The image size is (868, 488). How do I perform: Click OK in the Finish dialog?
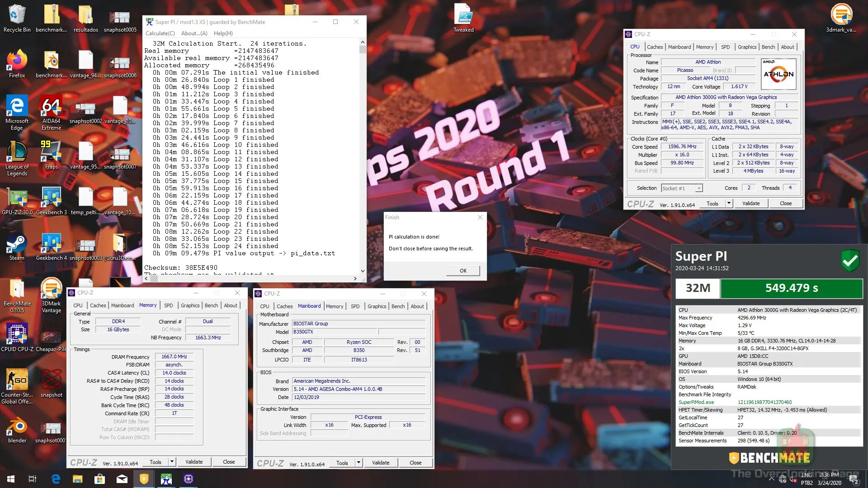pos(463,271)
